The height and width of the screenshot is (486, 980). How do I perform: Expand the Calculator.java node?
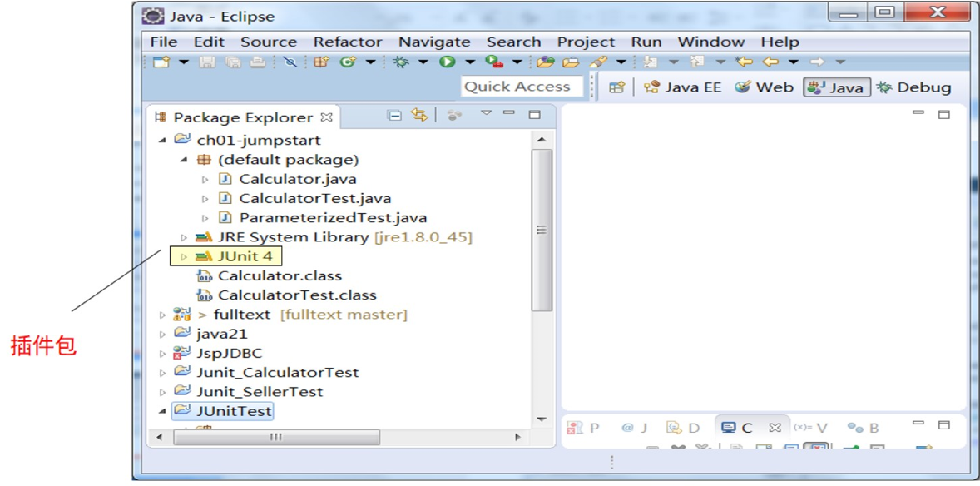coord(205,180)
